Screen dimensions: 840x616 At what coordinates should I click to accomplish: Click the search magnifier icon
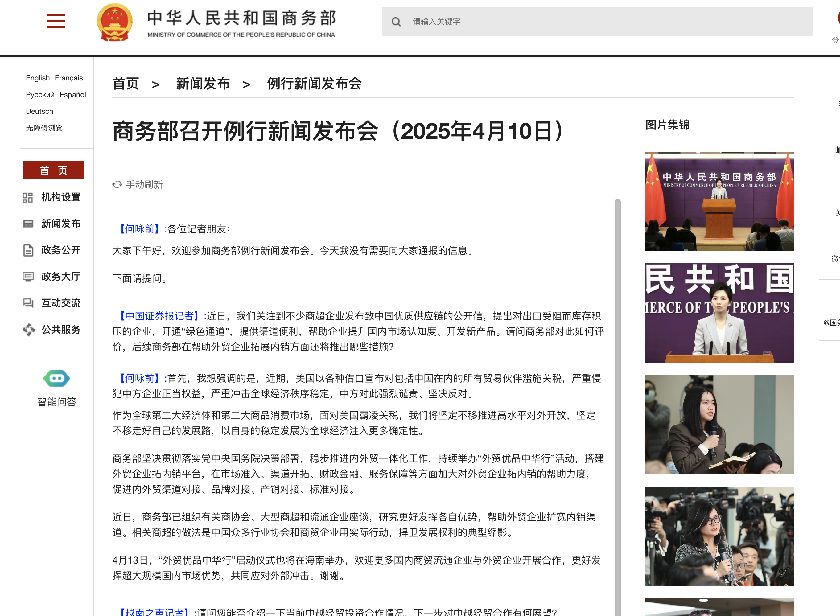coord(396,22)
